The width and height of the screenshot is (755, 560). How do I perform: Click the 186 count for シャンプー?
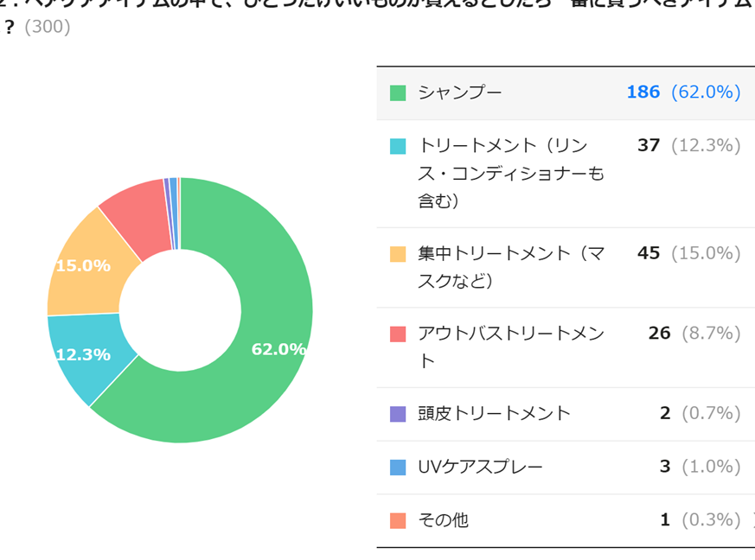coord(643,92)
